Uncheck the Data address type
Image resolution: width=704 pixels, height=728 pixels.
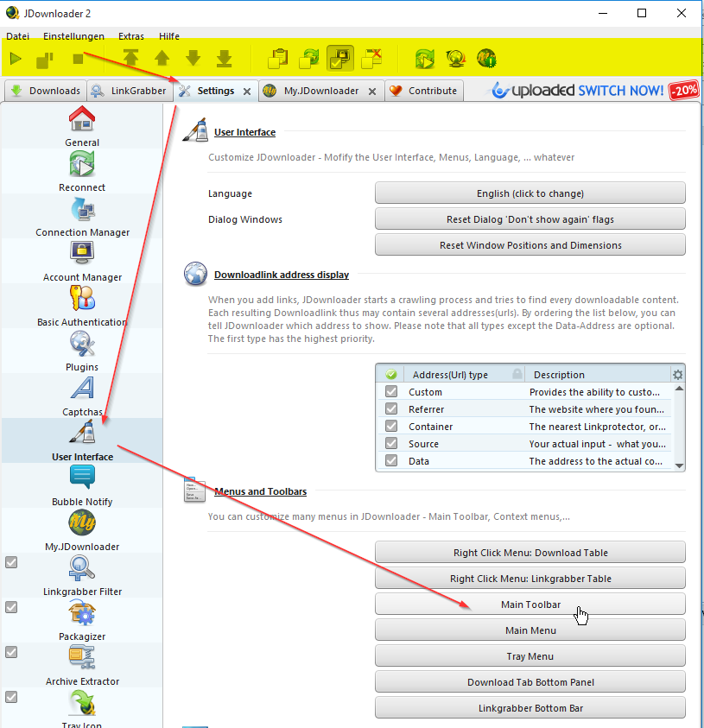pos(391,460)
